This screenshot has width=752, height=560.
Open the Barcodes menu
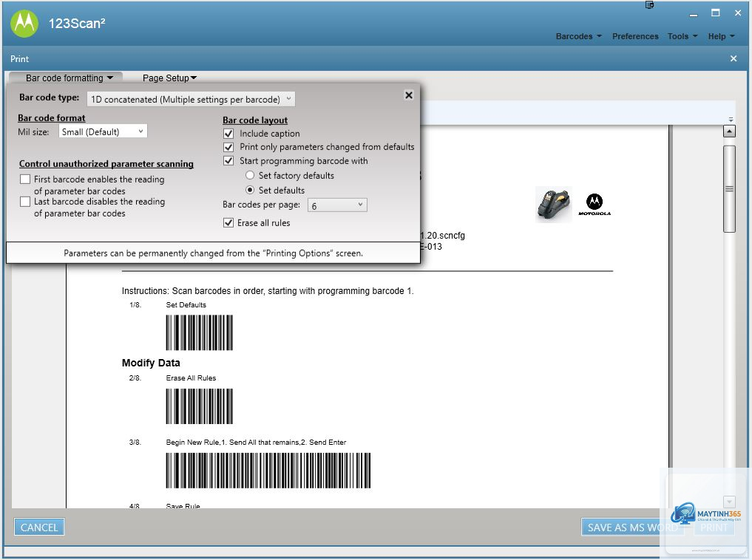click(578, 36)
